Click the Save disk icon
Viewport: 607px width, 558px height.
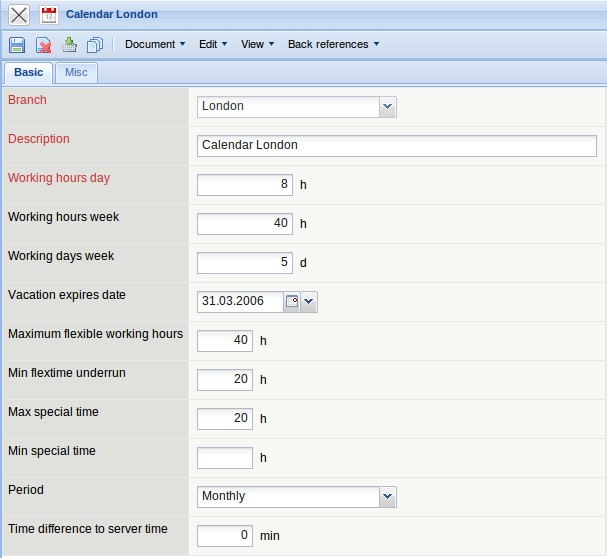click(x=17, y=44)
